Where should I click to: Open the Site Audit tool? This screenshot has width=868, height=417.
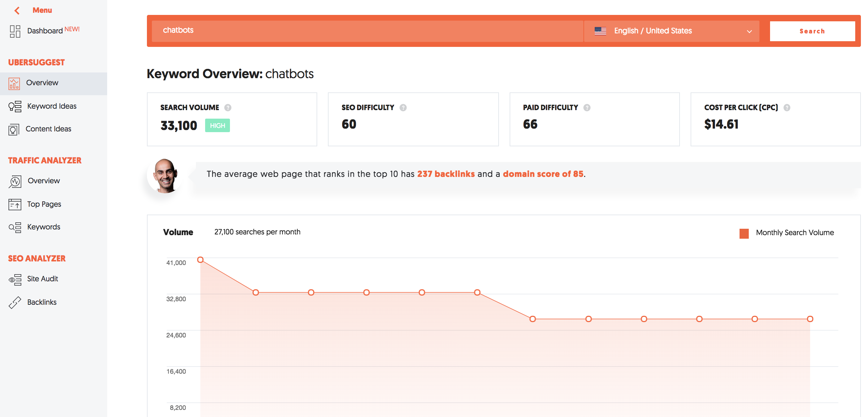pyautogui.click(x=43, y=279)
